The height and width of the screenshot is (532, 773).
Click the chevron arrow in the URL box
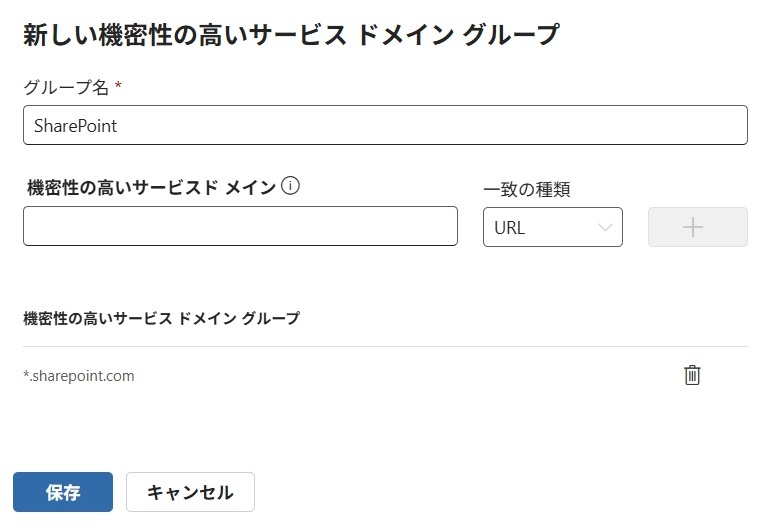[x=605, y=227]
